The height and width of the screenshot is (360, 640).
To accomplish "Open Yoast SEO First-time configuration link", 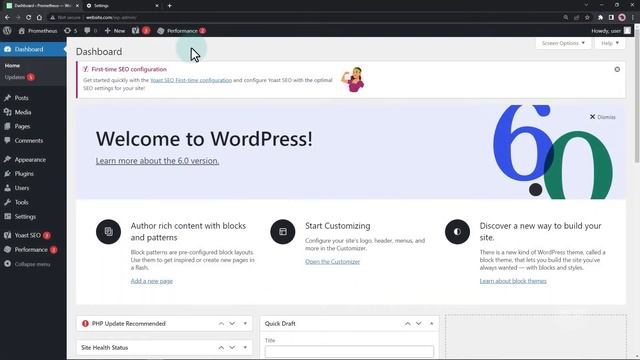I will coord(191,80).
